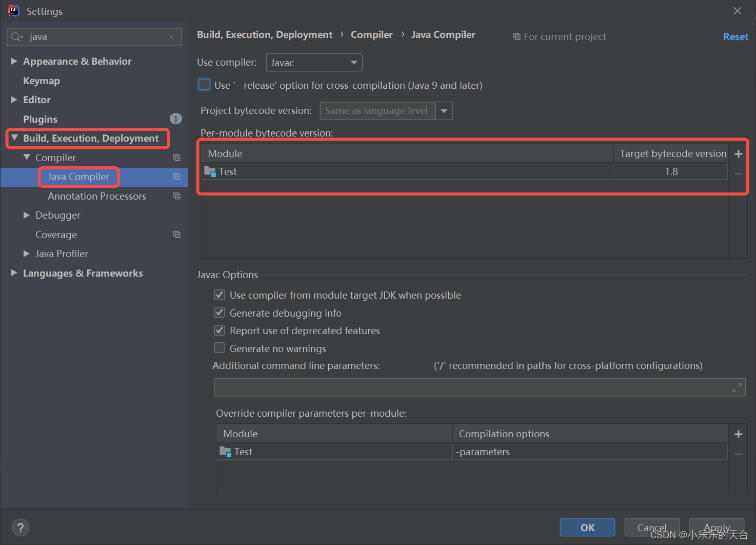756x545 pixels.
Task: Expand Languages & Frameworks section
Action: coord(14,272)
